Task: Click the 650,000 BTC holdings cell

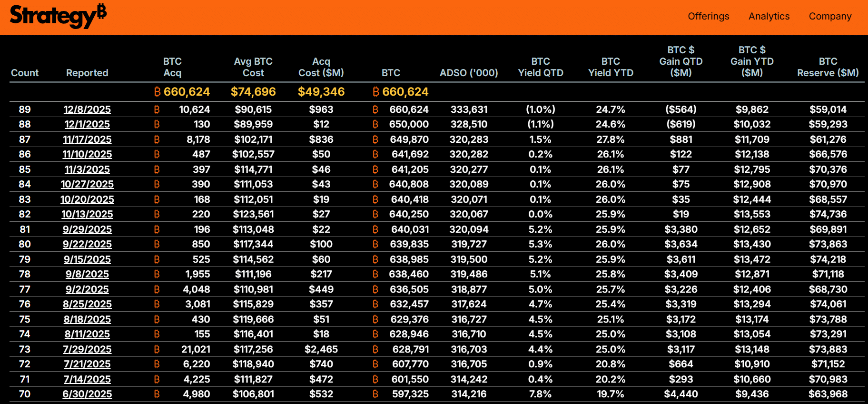Action: (409, 124)
